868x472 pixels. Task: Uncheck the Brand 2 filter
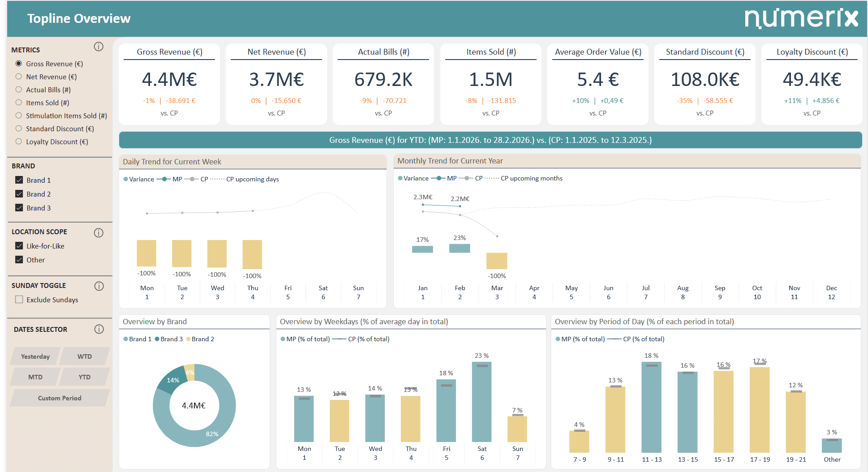point(19,193)
